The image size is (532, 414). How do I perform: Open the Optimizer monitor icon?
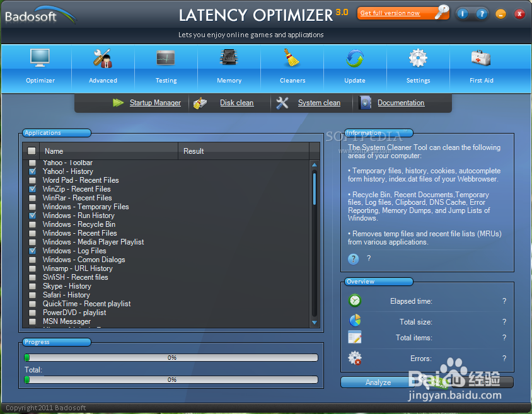[40, 57]
